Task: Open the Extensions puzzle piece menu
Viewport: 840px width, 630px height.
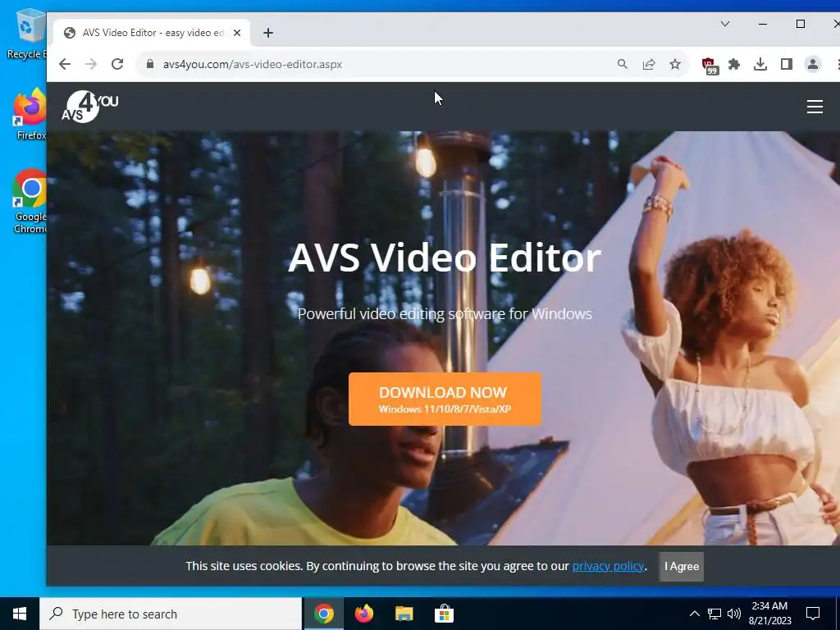Action: (734, 64)
